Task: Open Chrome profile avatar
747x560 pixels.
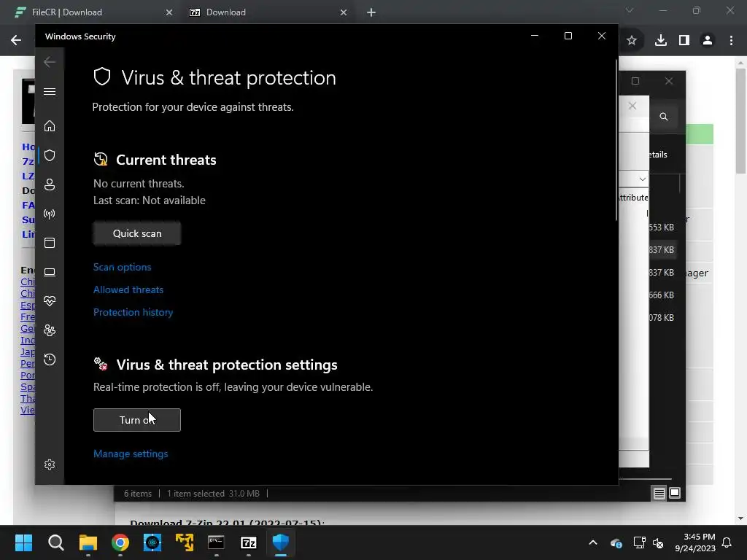Action: click(x=708, y=41)
